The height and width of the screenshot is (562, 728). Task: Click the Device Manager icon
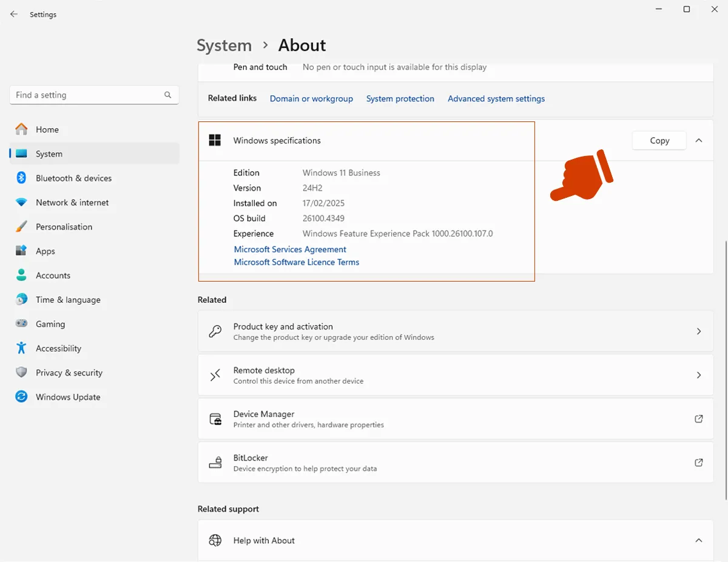(215, 419)
